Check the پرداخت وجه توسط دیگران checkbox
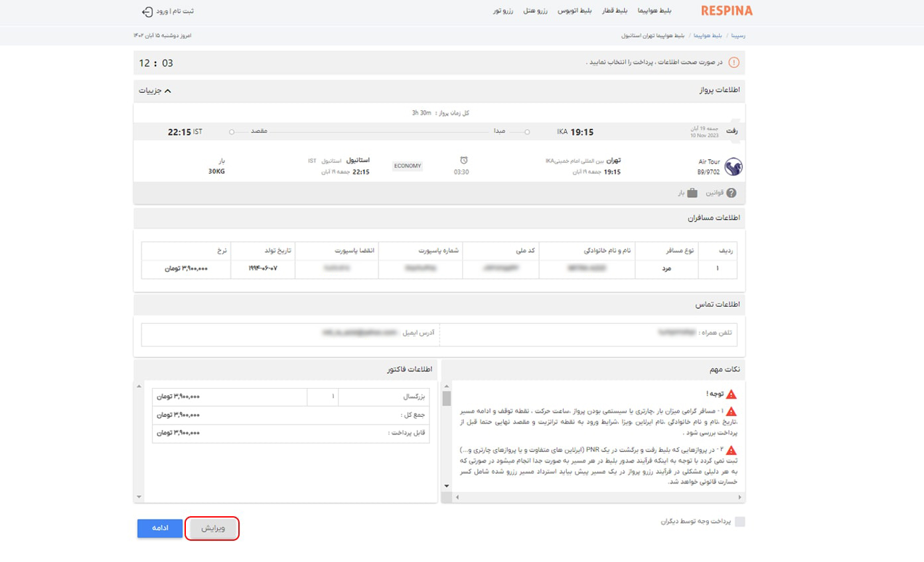Screen dimensions: 924x562 point(739,522)
